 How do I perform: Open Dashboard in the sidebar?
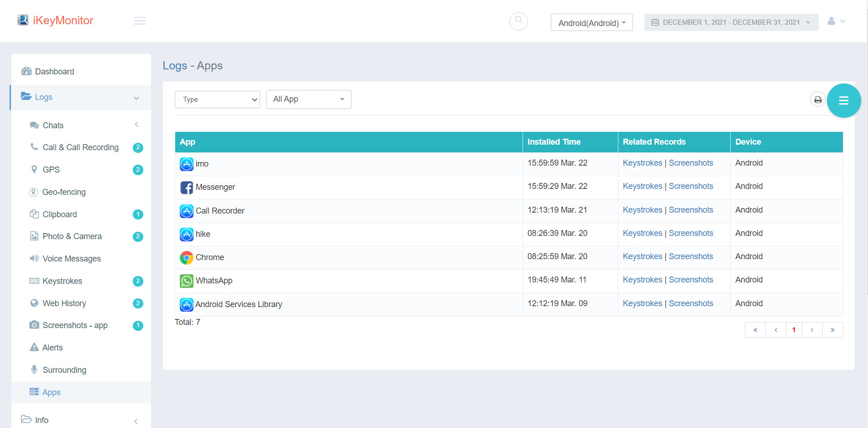tap(54, 72)
